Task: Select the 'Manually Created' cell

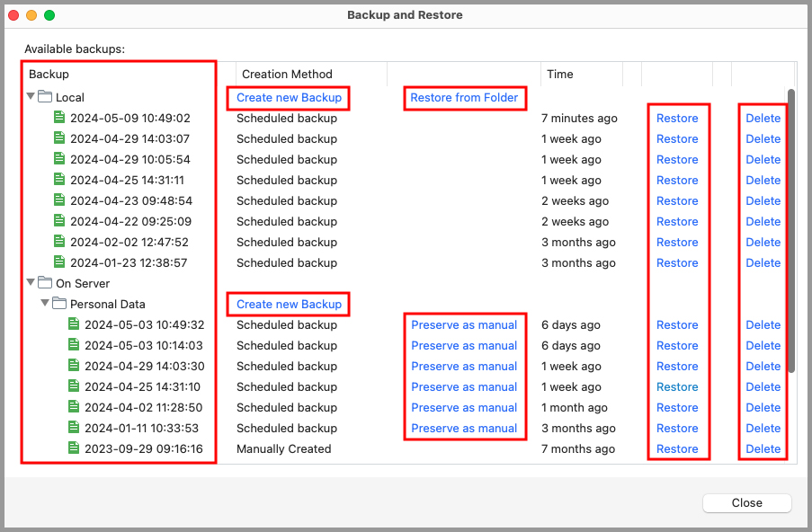Action: [x=284, y=449]
